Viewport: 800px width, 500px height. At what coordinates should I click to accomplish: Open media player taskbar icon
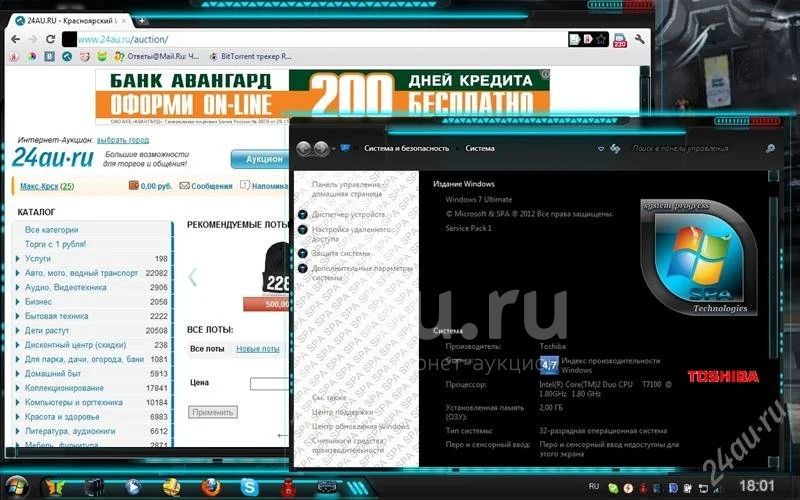pyautogui.click(x=133, y=487)
